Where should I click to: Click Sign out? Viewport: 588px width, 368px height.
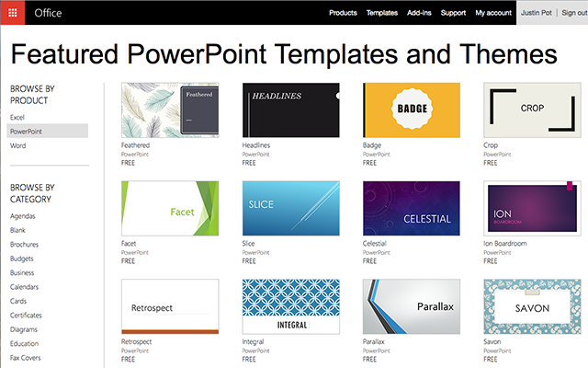(x=574, y=13)
